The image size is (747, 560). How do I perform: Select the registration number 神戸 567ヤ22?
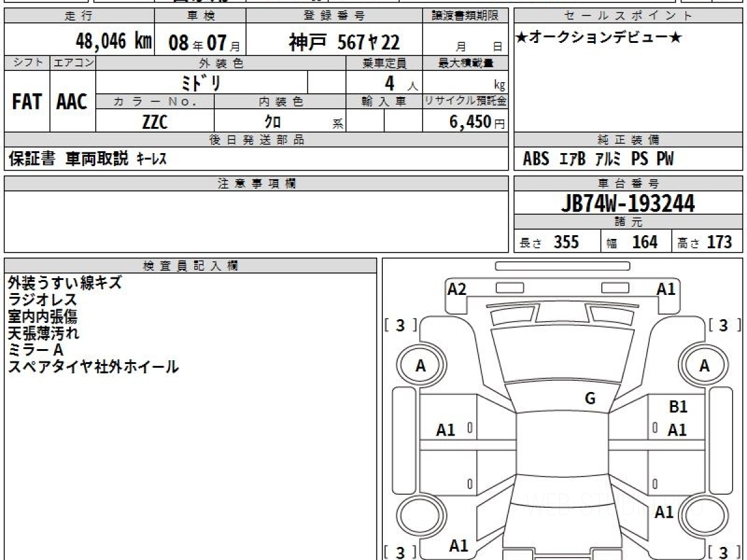tap(344, 42)
